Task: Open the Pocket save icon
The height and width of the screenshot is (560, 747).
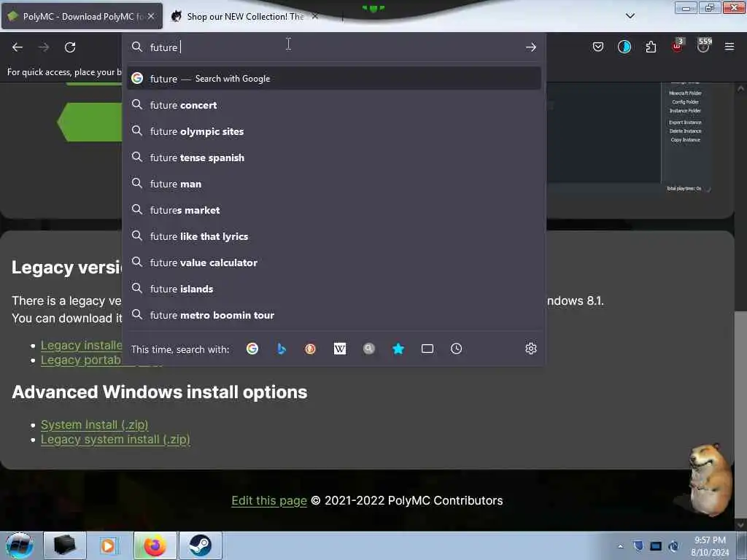Action: point(598,47)
